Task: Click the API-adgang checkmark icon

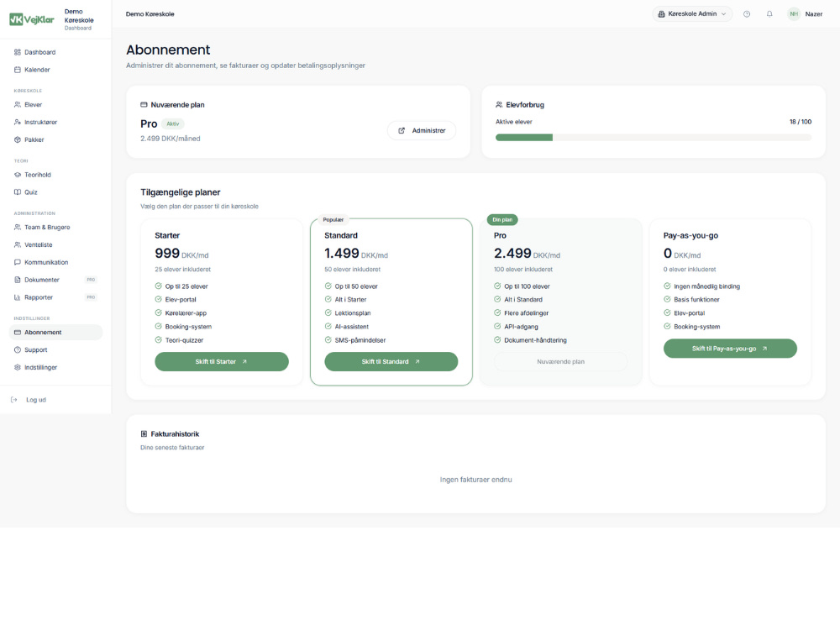Action: pos(497,326)
